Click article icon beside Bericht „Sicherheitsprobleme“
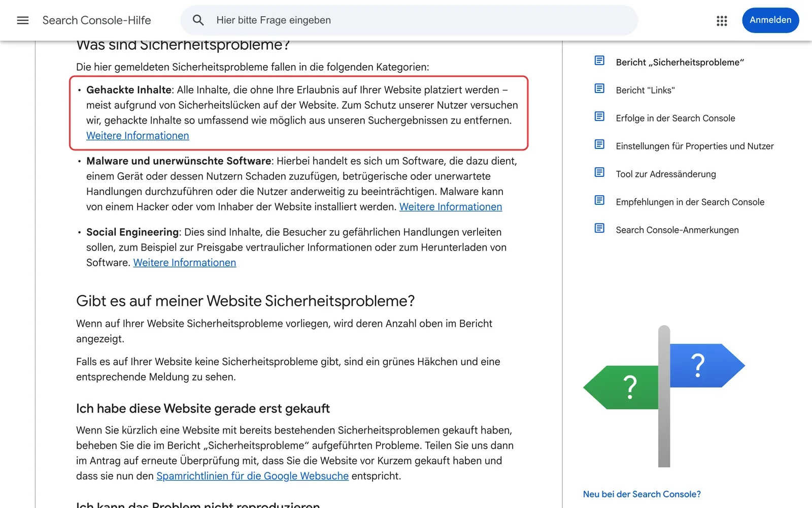Screen dimensions: 812x508 pos(599,61)
